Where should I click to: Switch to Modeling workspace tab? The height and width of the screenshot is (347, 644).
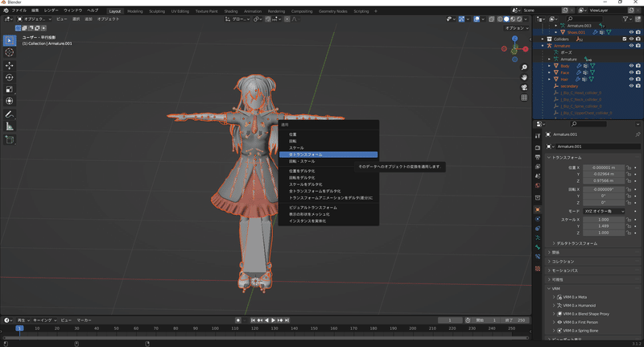[x=134, y=11]
